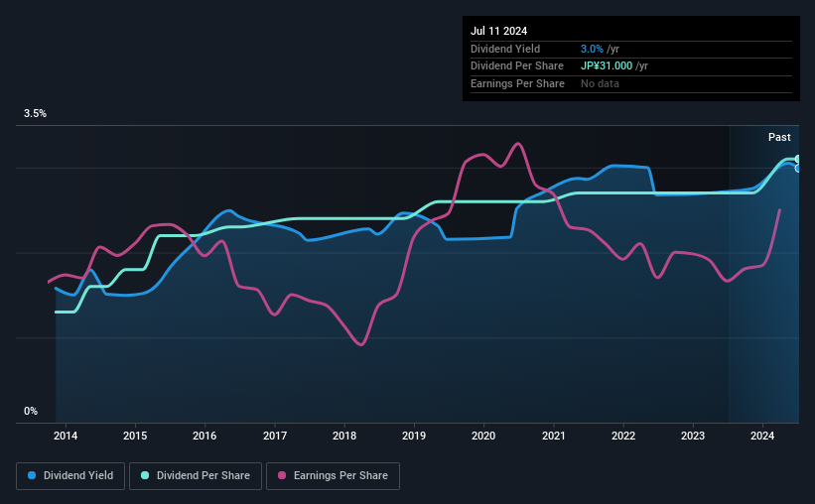The image size is (815, 504).
Task: Click the 0% y-axis label
Action: [x=31, y=411]
